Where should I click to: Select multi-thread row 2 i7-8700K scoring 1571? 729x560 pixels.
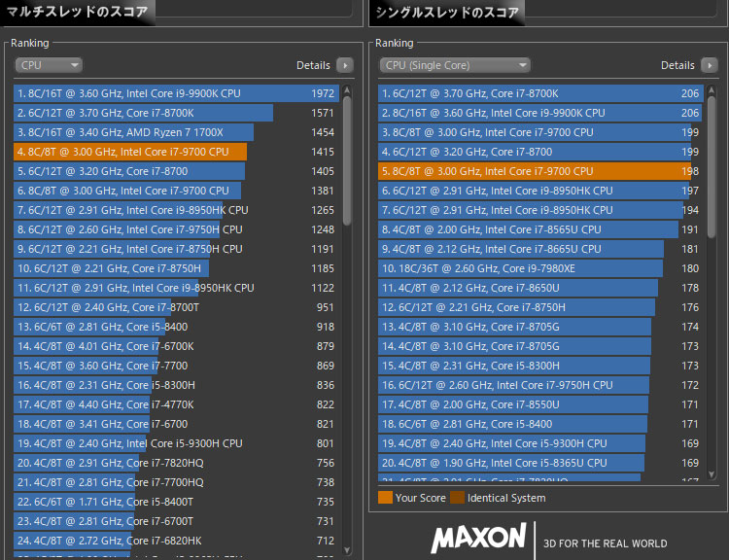click(x=176, y=113)
